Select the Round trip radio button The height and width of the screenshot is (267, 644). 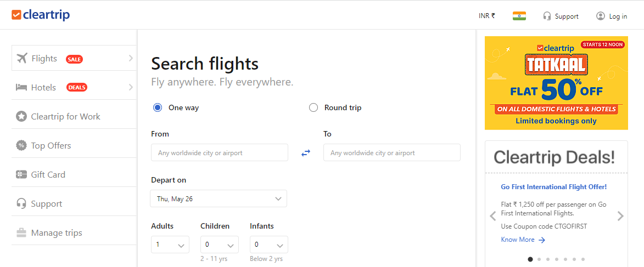(313, 107)
